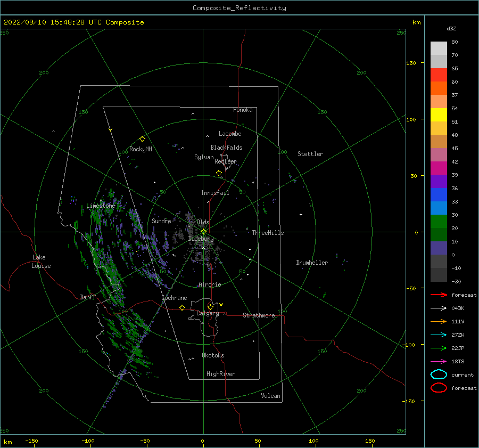Click the Didsbury city label
Image resolution: width=479 pixels, height=448 pixels.
201,239
